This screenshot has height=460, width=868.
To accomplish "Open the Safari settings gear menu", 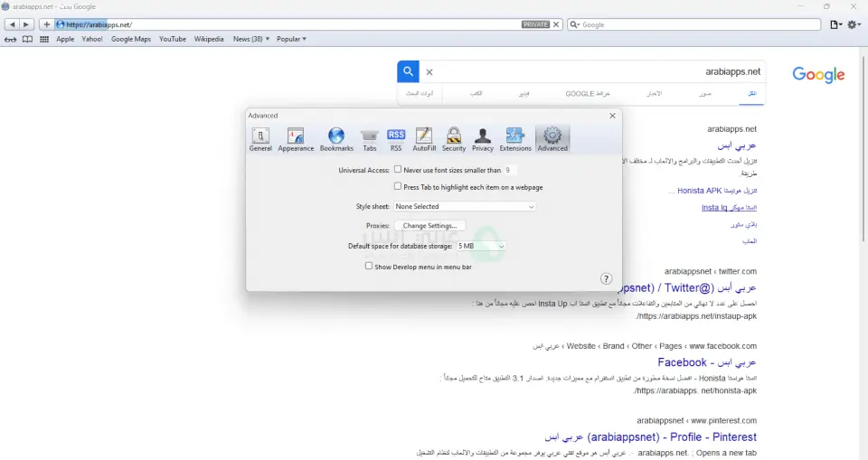I will tap(854, 24).
